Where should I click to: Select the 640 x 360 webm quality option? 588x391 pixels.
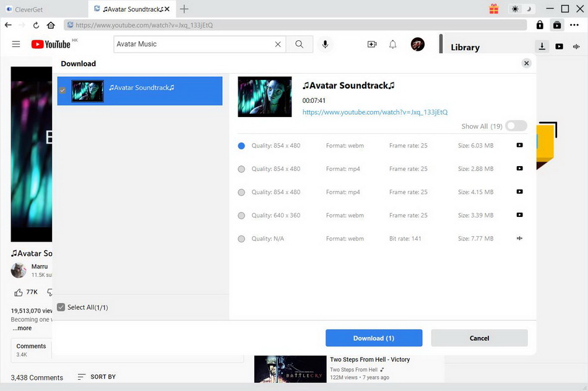pos(241,216)
